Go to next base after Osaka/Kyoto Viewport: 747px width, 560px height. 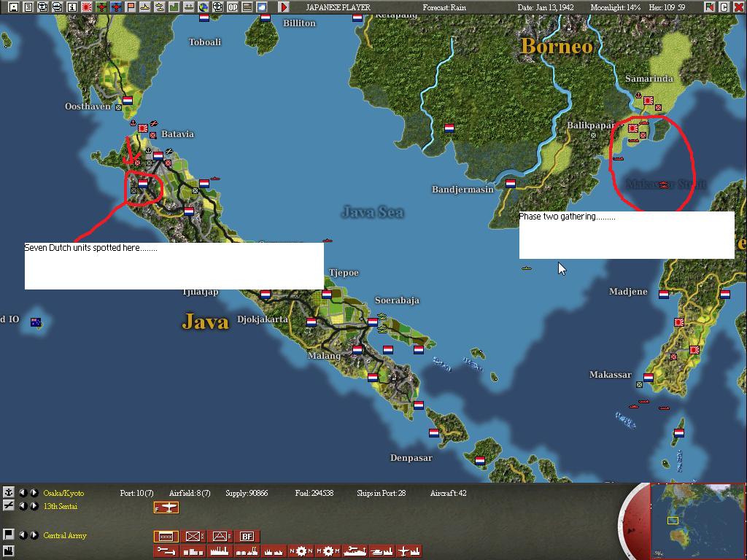[x=34, y=493]
